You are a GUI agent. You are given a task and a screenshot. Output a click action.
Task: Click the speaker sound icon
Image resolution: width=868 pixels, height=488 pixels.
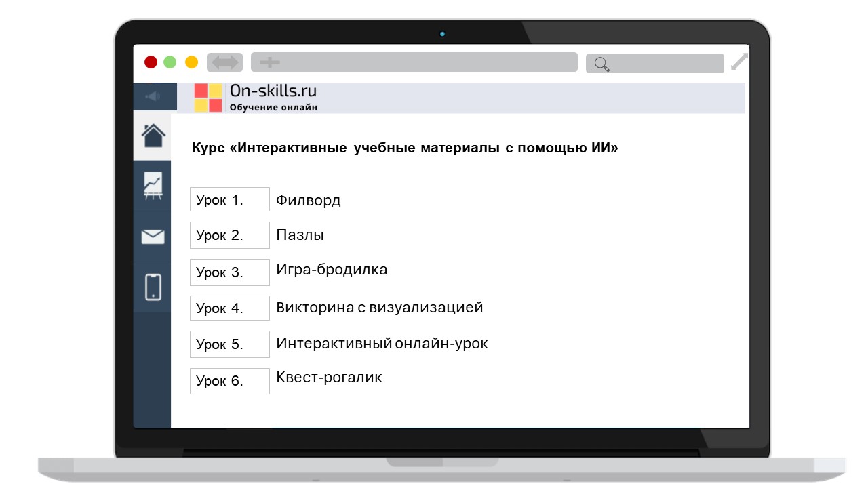[x=153, y=96]
